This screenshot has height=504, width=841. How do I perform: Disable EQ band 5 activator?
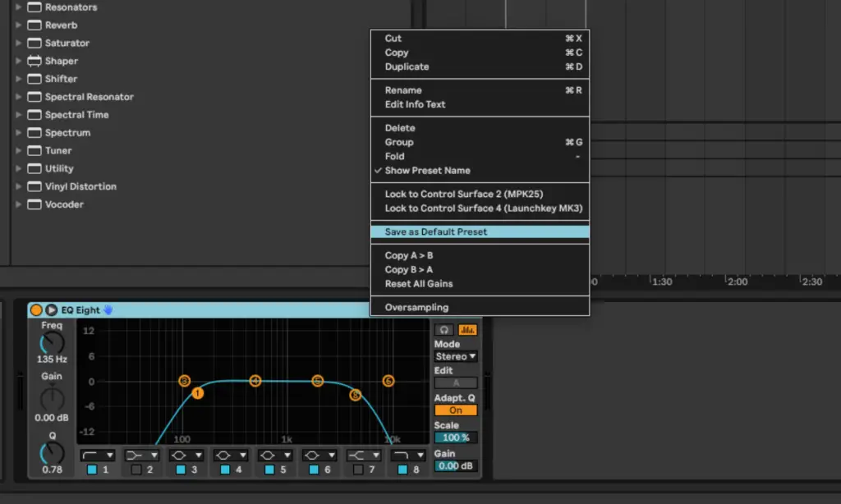pyautogui.click(x=269, y=470)
